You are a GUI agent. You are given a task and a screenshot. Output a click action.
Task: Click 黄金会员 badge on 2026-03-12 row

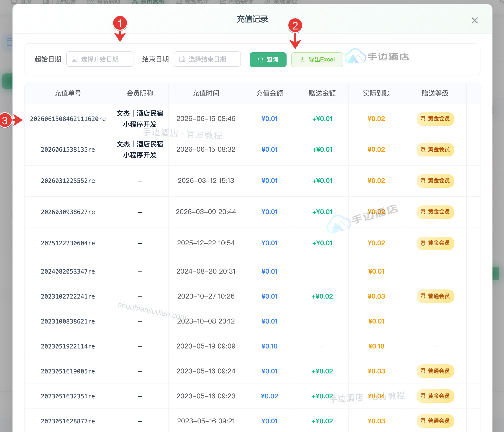[x=435, y=180]
